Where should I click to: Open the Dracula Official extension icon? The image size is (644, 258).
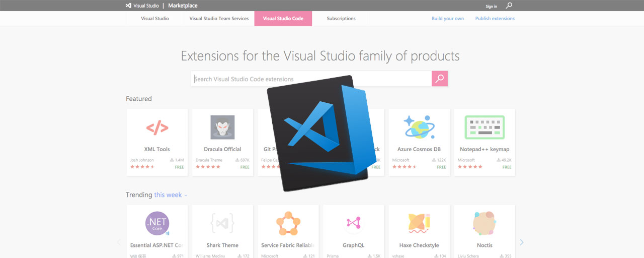[x=222, y=127]
